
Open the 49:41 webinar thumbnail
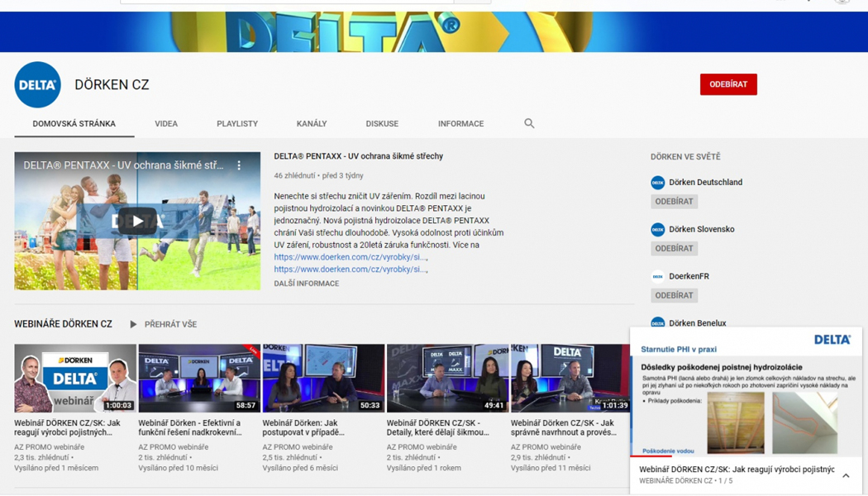click(447, 378)
